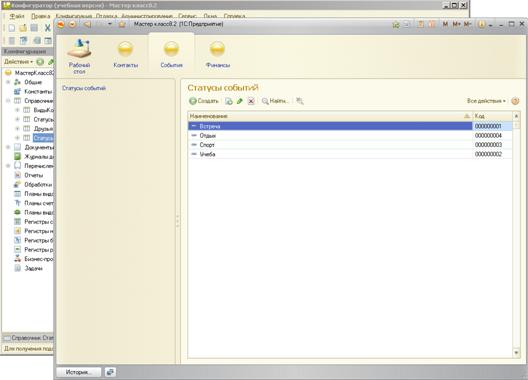Click the green pencil edit icon
The image size is (528, 380).
tap(240, 101)
